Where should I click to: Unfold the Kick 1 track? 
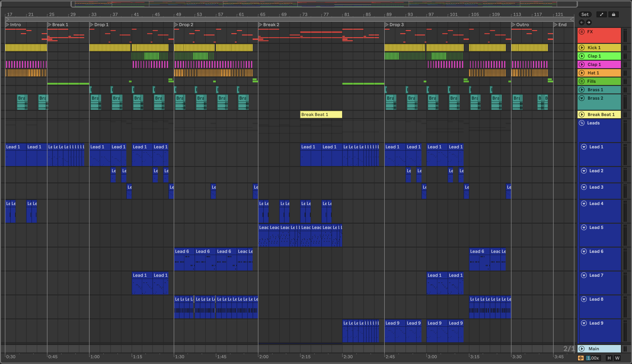tap(582, 48)
